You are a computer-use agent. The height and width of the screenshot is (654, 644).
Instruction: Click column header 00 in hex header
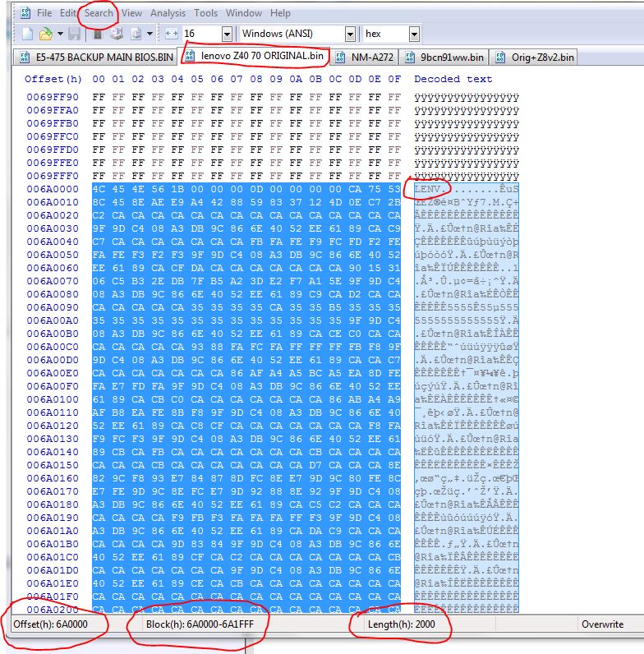99,79
